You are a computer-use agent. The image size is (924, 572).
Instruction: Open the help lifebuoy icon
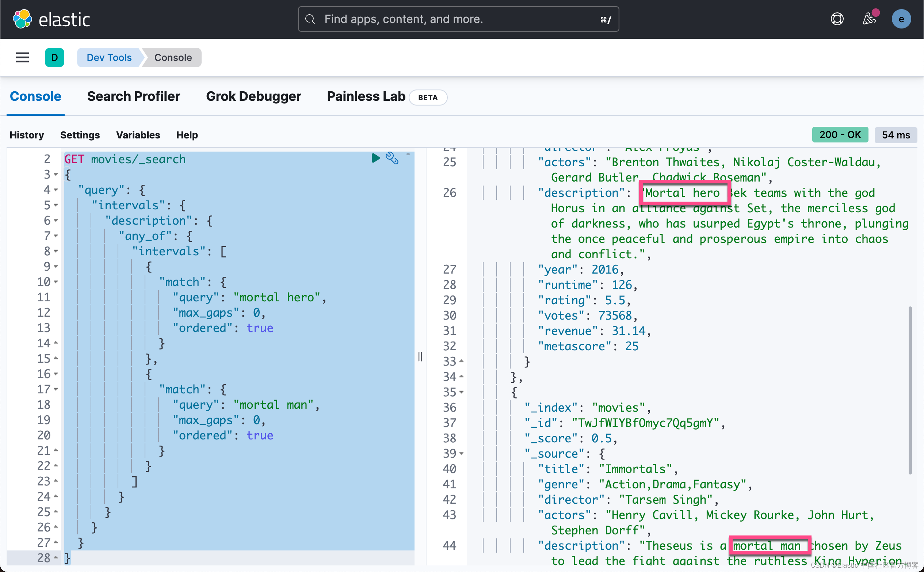pos(837,19)
